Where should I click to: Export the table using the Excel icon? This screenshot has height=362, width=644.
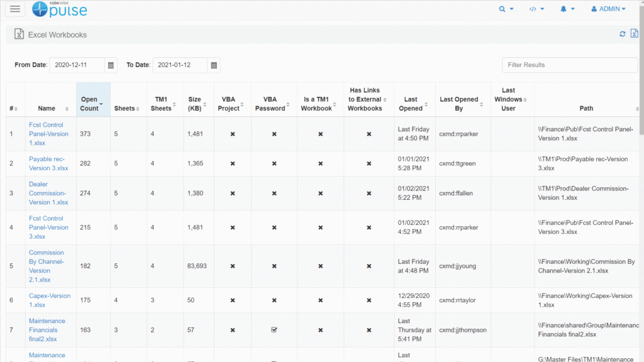click(x=634, y=34)
